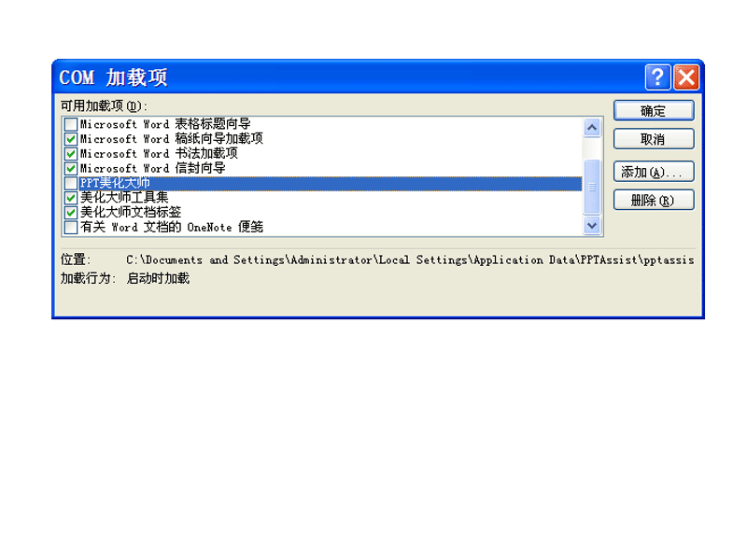Click the 确定 button
747x560 pixels.
tap(654, 111)
